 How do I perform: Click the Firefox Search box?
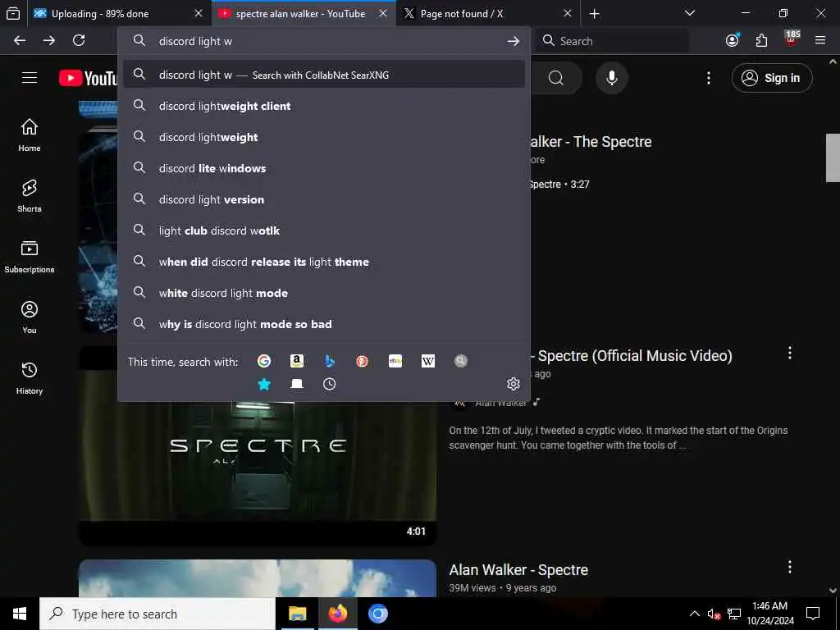612,41
